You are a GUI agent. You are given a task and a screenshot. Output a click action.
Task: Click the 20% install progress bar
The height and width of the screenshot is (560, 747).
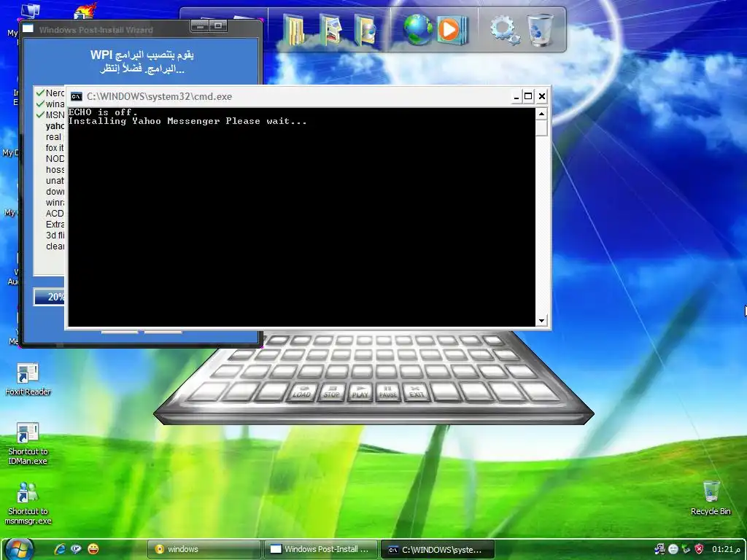50,297
